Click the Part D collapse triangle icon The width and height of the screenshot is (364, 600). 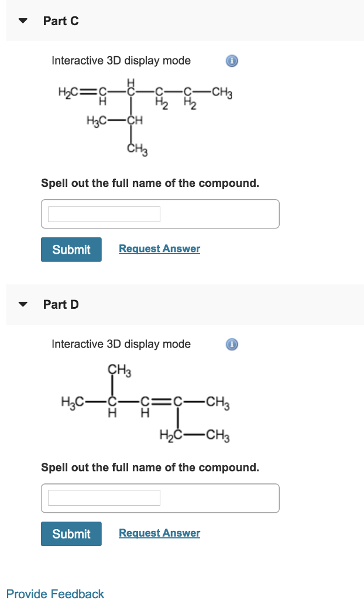click(x=22, y=304)
